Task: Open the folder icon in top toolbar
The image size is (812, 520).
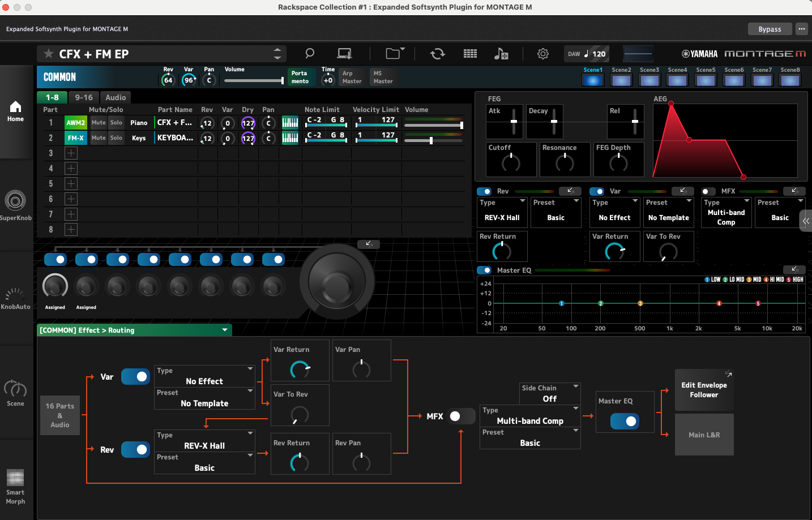Action: coord(394,54)
